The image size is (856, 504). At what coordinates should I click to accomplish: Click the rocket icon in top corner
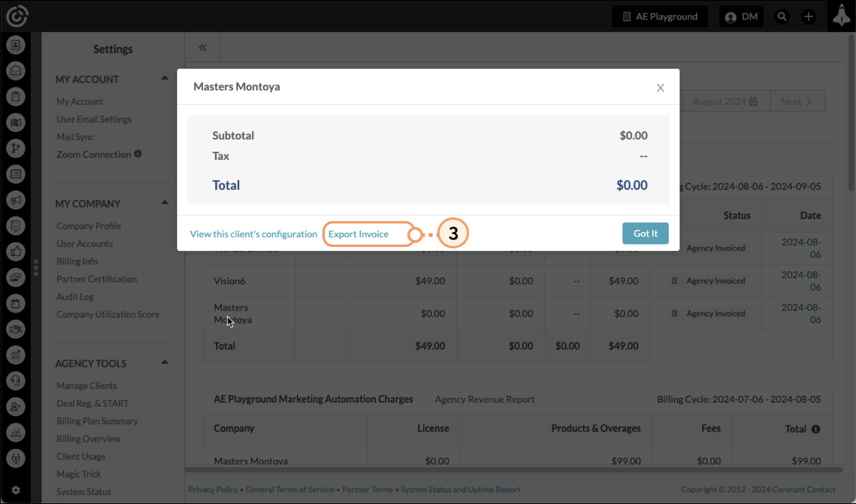[x=841, y=16]
